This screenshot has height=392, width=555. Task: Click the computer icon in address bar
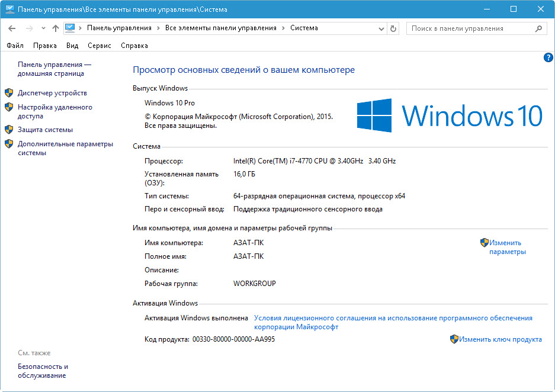[x=70, y=28]
